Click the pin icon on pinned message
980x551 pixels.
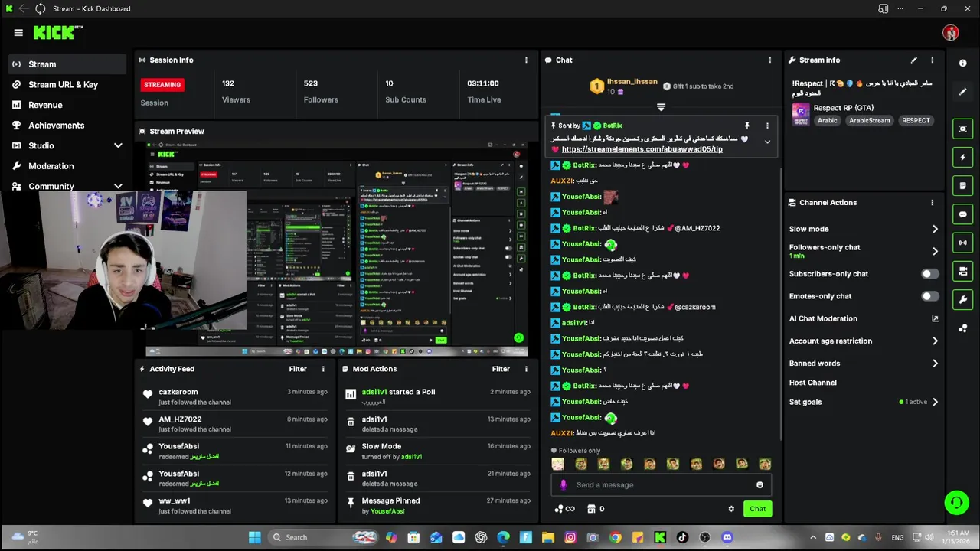746,126
